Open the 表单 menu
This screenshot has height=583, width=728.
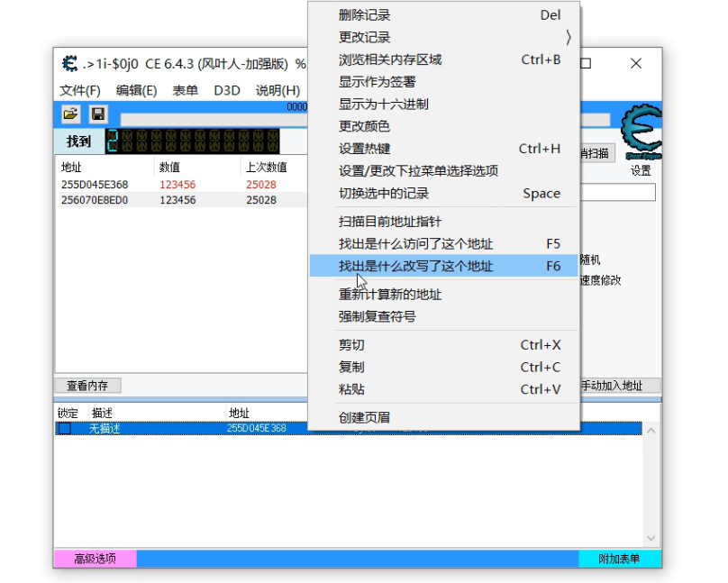pyautogui.click(x=185, y=90)
